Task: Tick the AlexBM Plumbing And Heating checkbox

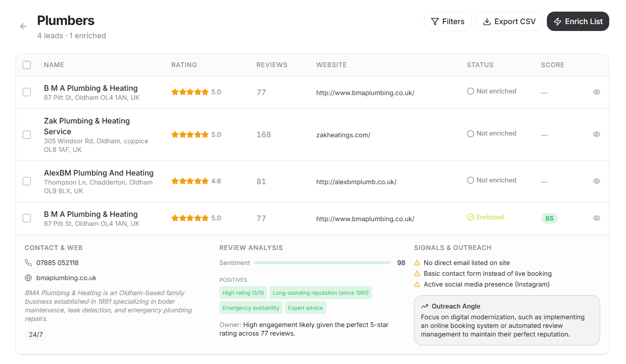Action: coord(27,181)
